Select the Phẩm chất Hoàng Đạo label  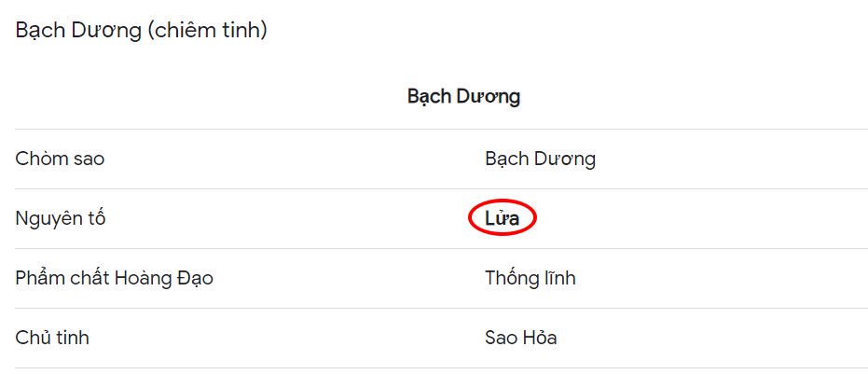(x=114, y=278)
